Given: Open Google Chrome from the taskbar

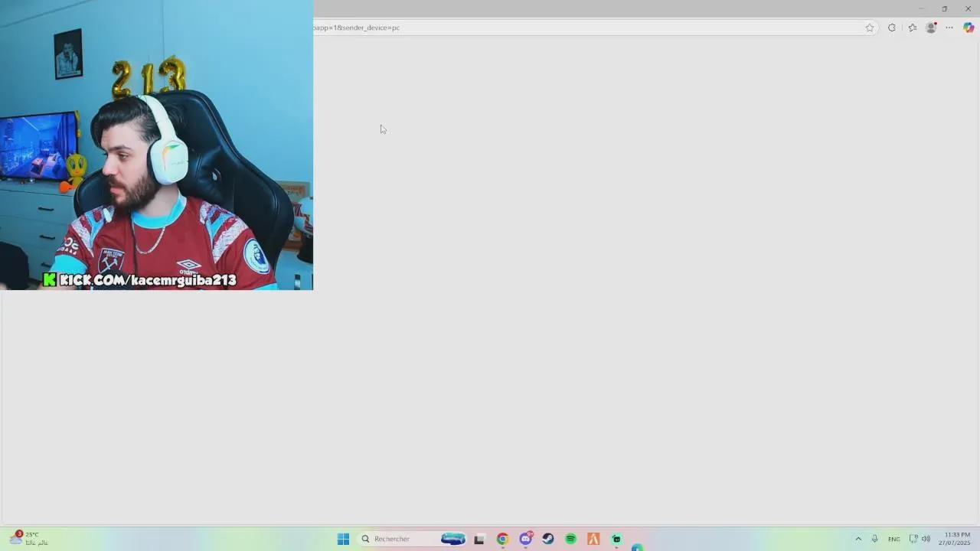Looking at the screenshot, I should point(502,539).
